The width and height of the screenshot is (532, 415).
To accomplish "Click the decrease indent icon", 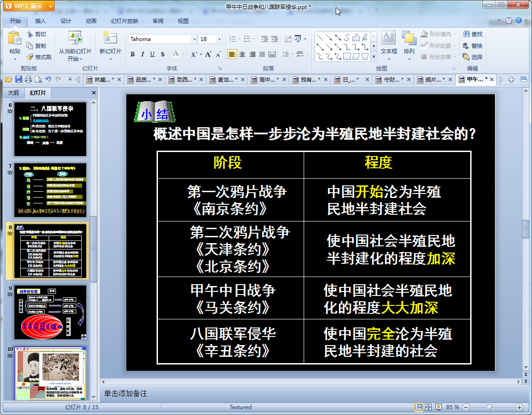I will pyautogui.click(x=264, y=39).
